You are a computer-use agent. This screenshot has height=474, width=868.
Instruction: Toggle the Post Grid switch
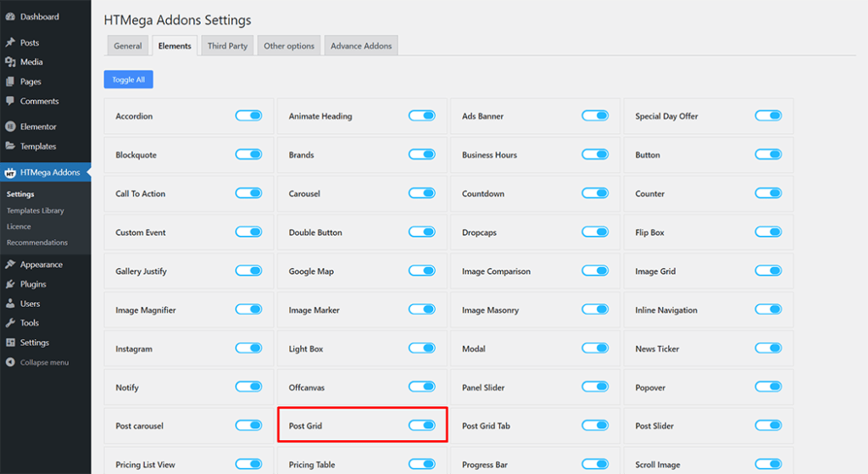(x=422, y=426)
